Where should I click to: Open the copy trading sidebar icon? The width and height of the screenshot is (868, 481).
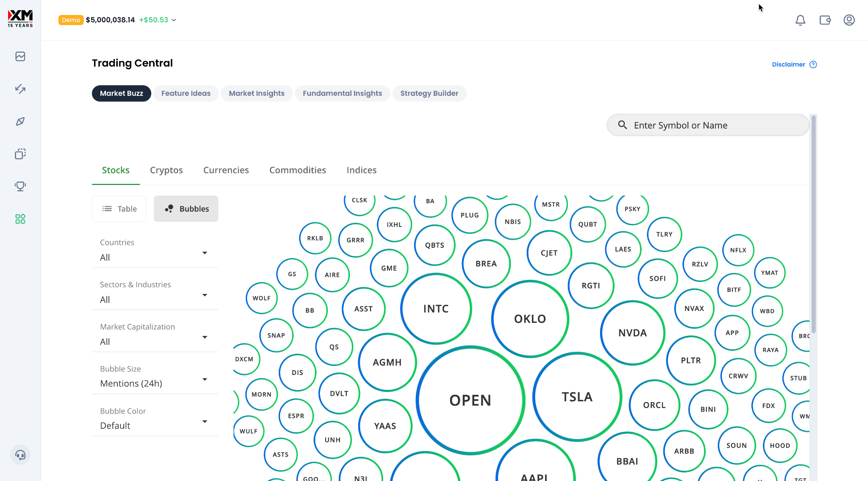[20, 154]
